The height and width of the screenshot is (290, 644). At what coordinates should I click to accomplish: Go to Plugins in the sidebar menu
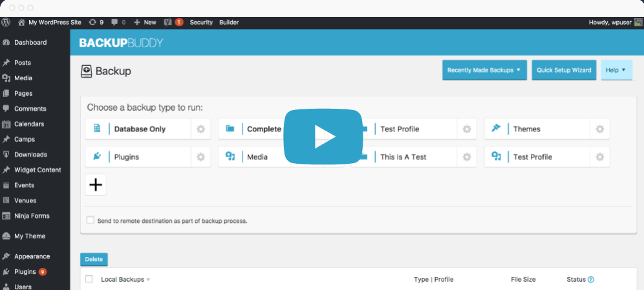pos(25,272)
